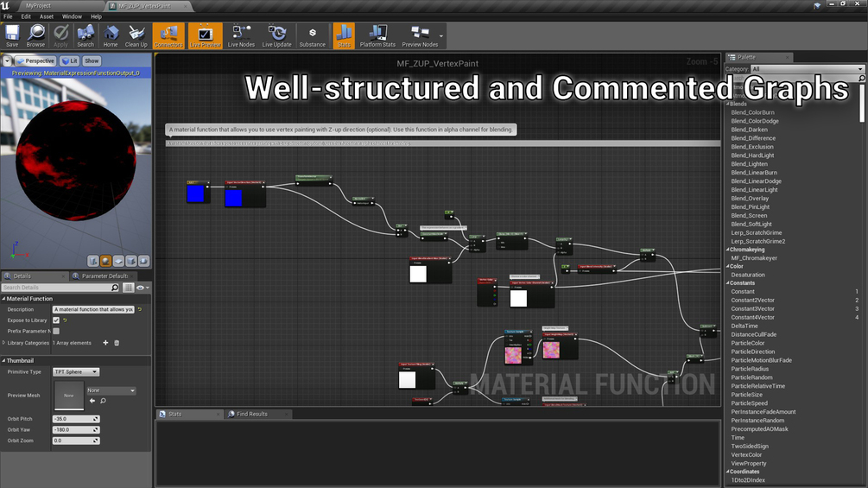Select Blend_Overlay in the palette
Viewport: 868px width, 488px height.
click(750, 198)
